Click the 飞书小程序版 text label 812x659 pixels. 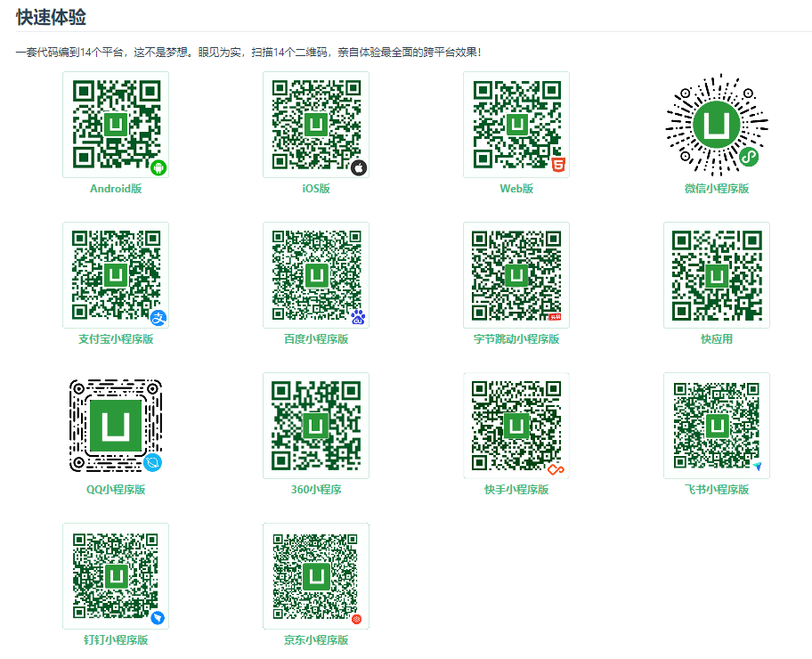[x=717, y=490]
